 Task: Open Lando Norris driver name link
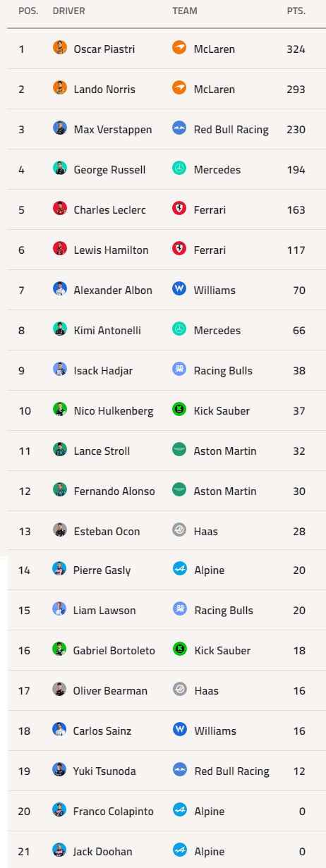click(104, 90)
